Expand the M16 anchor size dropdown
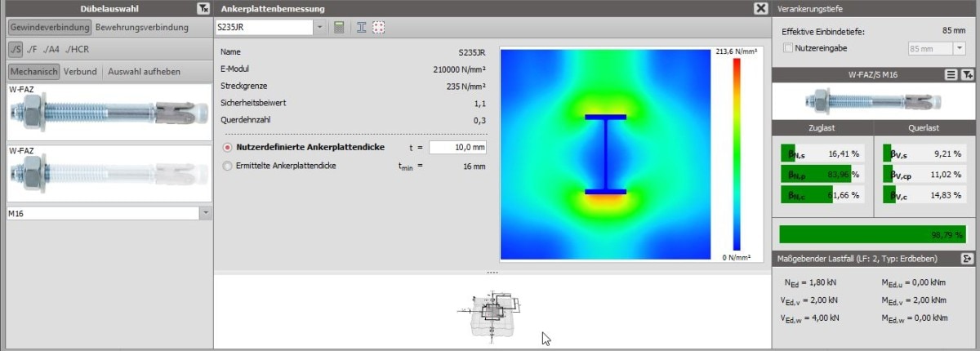This screenshot has width=980, height=351. 205,213
